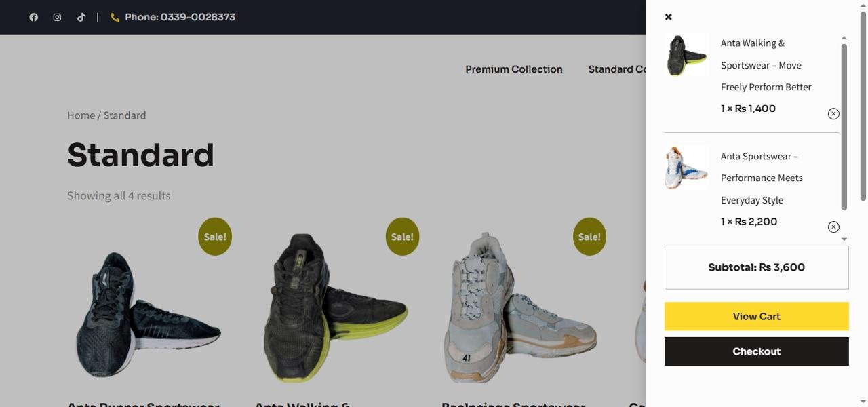868x407 pixels.
Task: Click white-blue shoe thumbnail in cart
Action: tap(687, 168)
